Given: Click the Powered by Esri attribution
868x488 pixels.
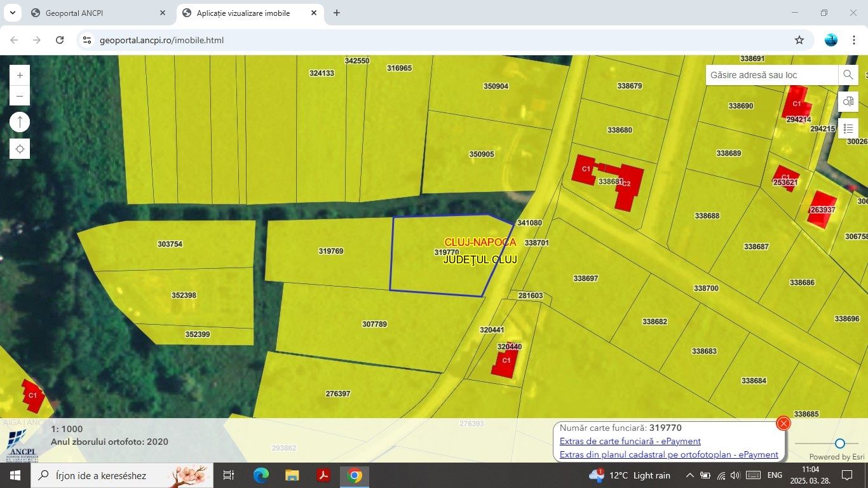Looking at the screenshot, I should pyautogui.click(x=837, y=457).
